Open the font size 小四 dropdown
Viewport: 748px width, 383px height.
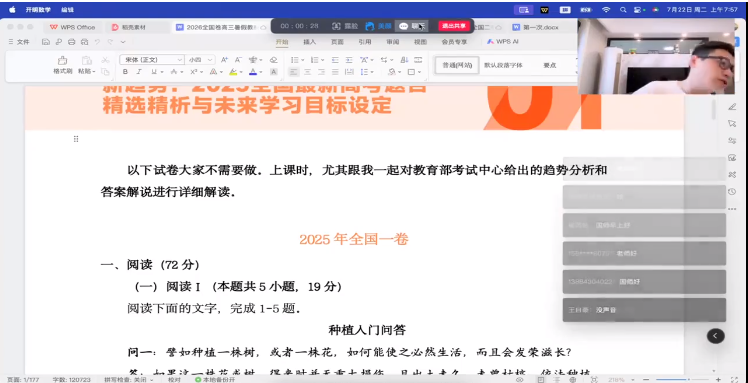(210, 60)
